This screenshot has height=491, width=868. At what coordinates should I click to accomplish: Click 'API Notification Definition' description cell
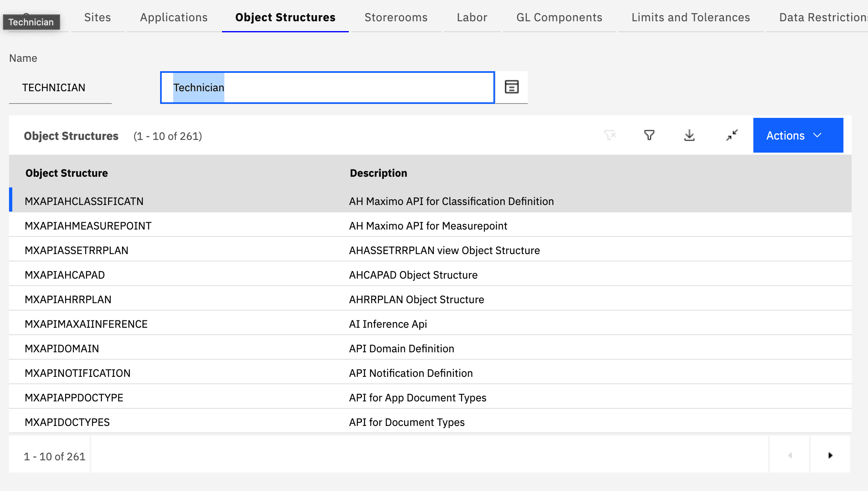coord(411,373)
